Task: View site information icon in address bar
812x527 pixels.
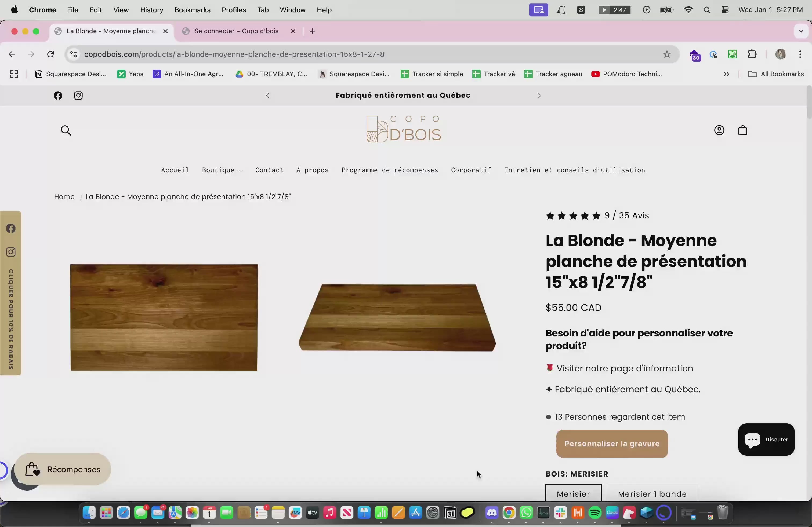Action: pos(73,54)
